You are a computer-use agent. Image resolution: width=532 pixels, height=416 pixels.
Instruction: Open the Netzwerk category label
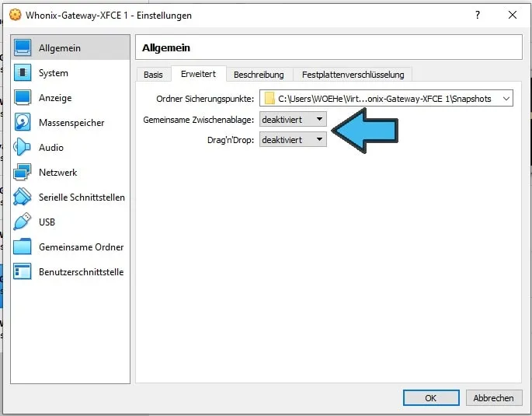[57, 172]
